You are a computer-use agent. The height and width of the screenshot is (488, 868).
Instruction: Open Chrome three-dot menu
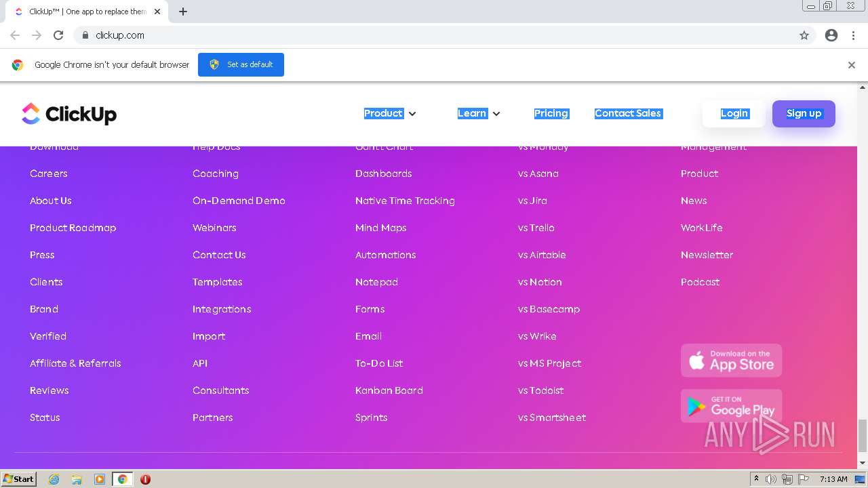853,35
